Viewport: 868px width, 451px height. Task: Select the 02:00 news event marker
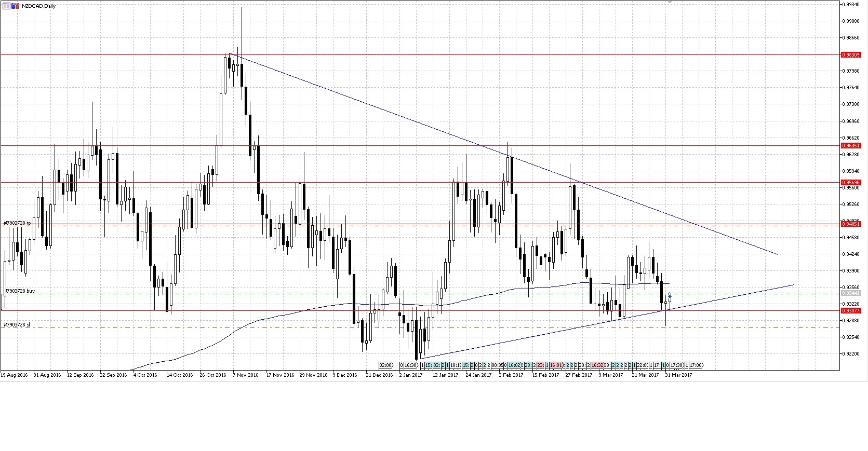(386, 365)
